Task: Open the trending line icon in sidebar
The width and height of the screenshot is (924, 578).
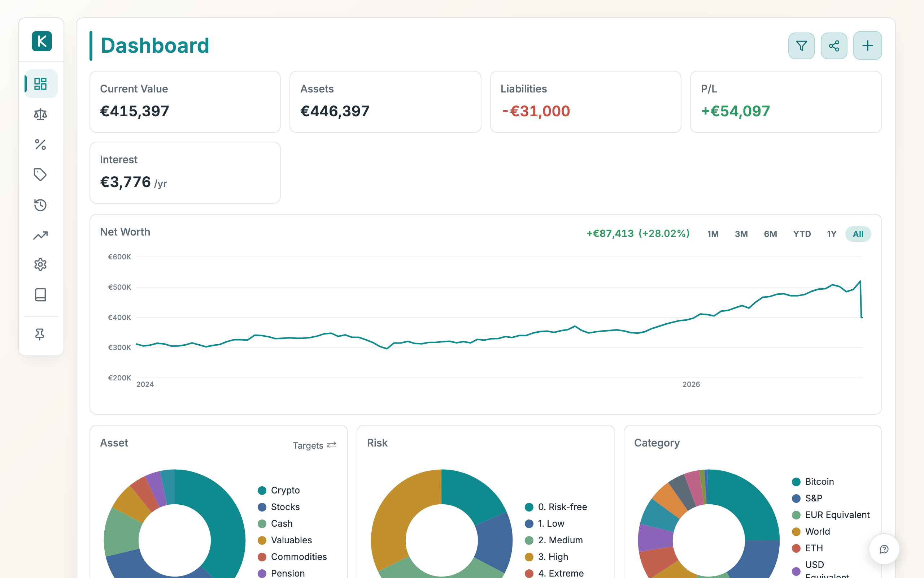Action: point(40,235)
